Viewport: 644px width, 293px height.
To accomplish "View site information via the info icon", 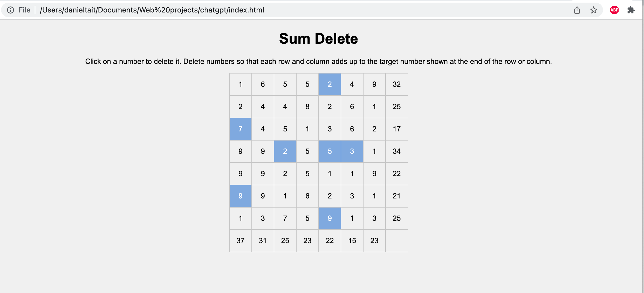I will (10, 10).
